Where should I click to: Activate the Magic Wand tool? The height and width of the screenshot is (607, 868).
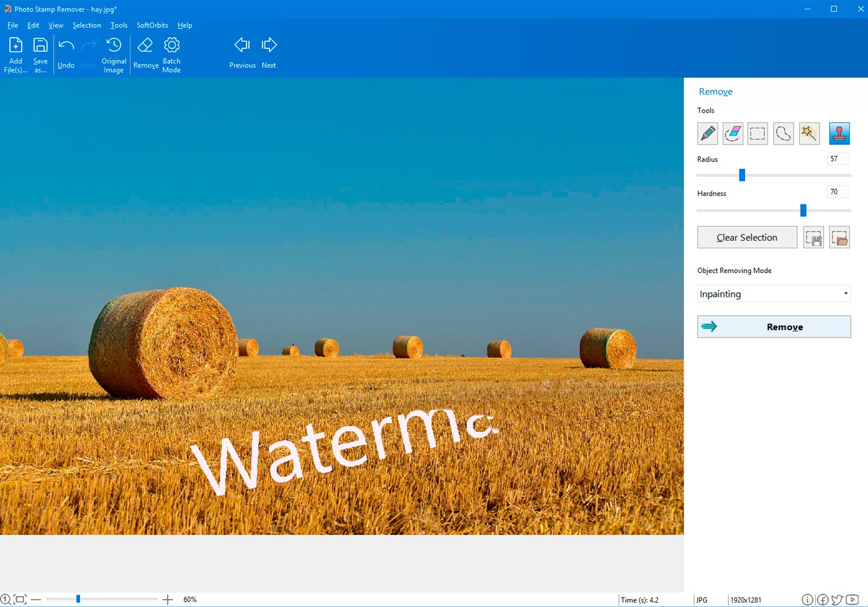[809, 133]
